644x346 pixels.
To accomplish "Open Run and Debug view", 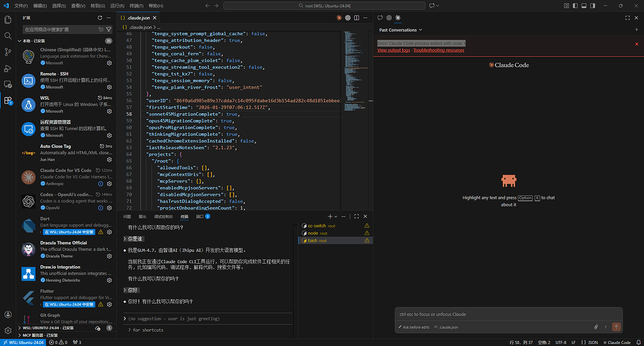I will click(x=8, y=68).
